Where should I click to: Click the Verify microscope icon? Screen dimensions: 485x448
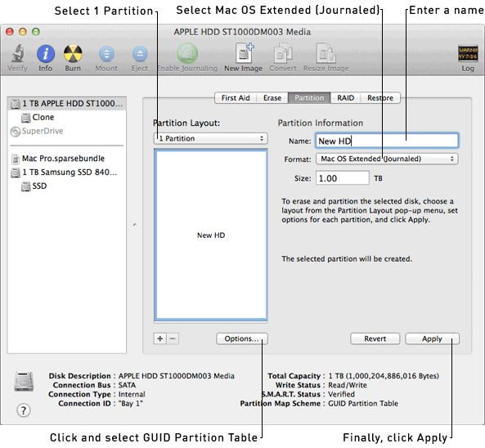18,53
